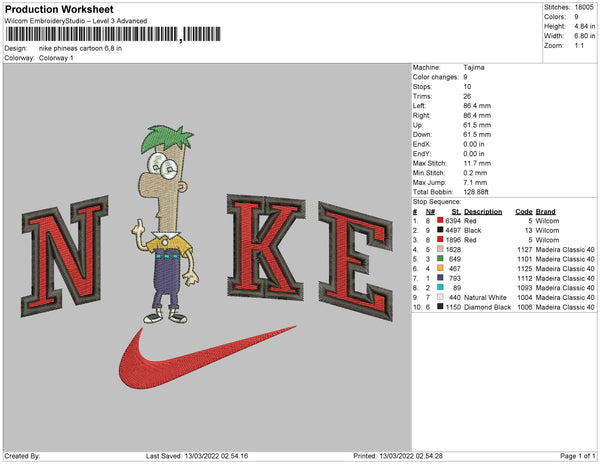Select the cyan swatch for Madeira code 1093
The width and height of the screenshot is (600, 464).
[x=440, y=287]
